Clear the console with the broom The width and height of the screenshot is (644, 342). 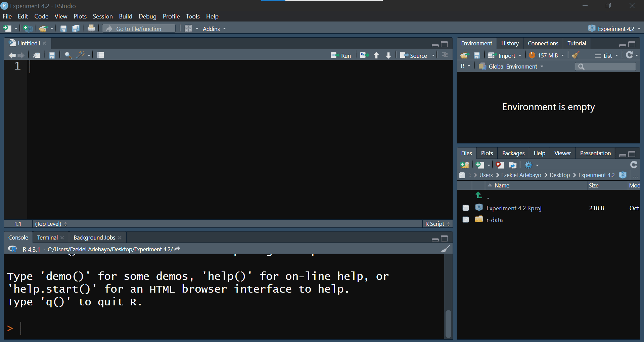click(x=445, y=249)
